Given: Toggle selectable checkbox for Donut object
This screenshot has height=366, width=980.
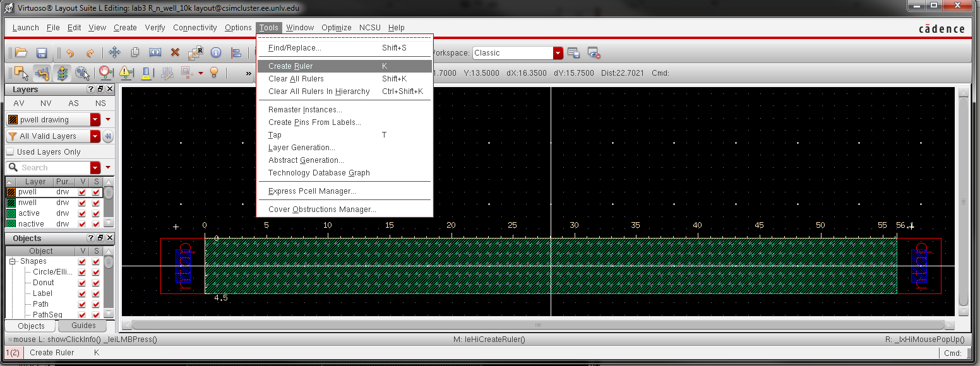Looking at the screenshot, I should 96,283.
